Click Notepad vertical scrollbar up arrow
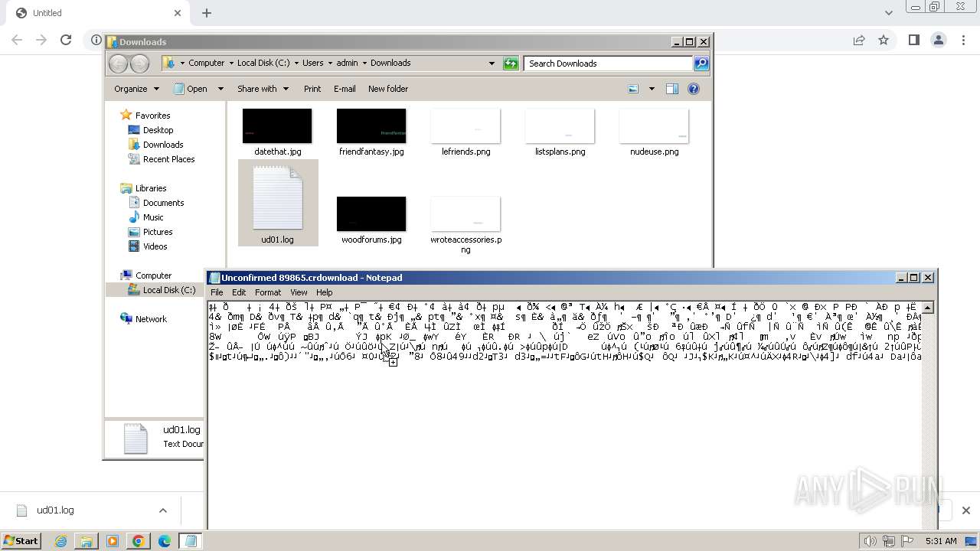Screen dimensions: 980x551 (927, 308)
